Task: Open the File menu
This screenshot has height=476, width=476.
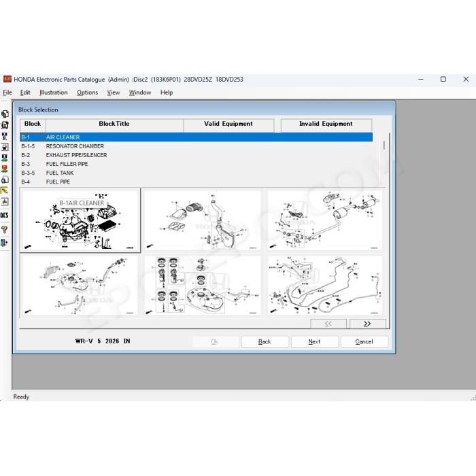Action: 7,92
